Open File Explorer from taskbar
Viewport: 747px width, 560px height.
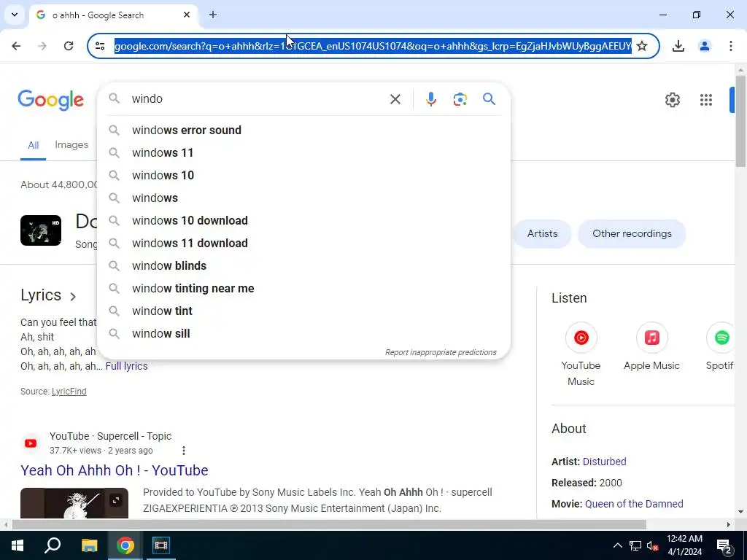coord(89,545)
